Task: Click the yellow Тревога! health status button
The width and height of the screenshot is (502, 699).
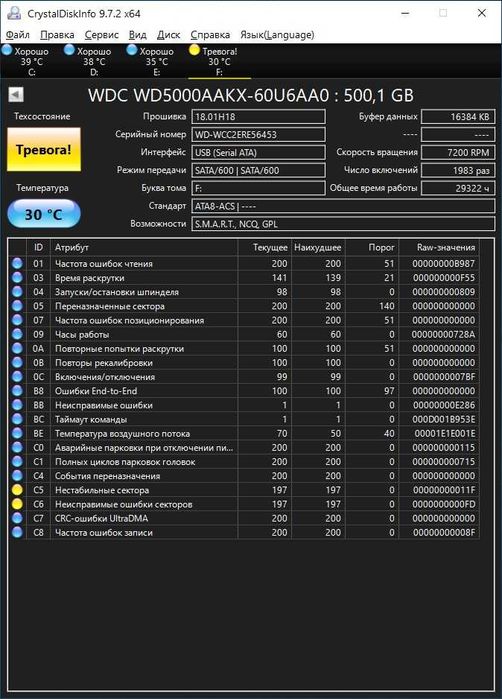Action: pyautogui.click(x=44, y=150)
